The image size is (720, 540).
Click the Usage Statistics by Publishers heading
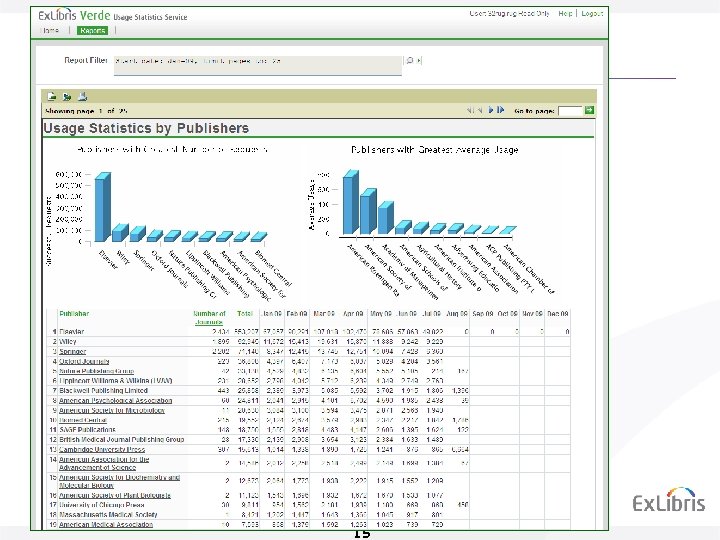(146, 128)
